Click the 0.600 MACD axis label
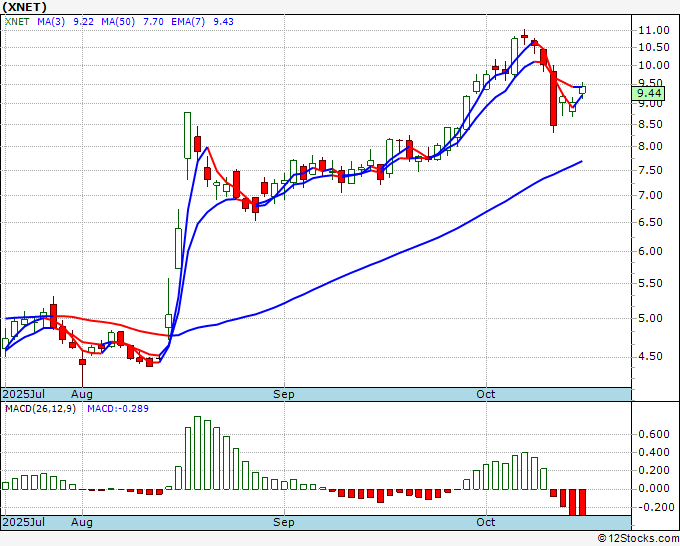Image resolution: width=680 pixels, height=546 pixels. (x=654, y=434)
